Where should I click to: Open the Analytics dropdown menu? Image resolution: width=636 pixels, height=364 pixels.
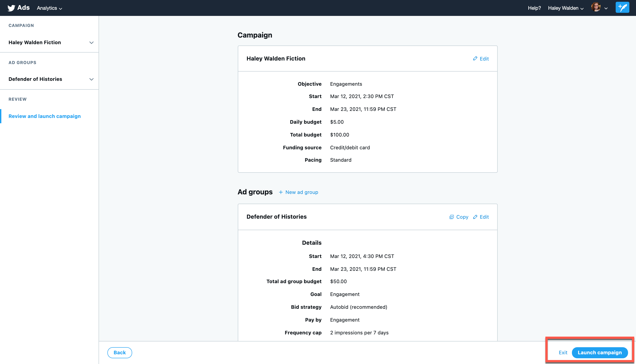tap(49, 8)
